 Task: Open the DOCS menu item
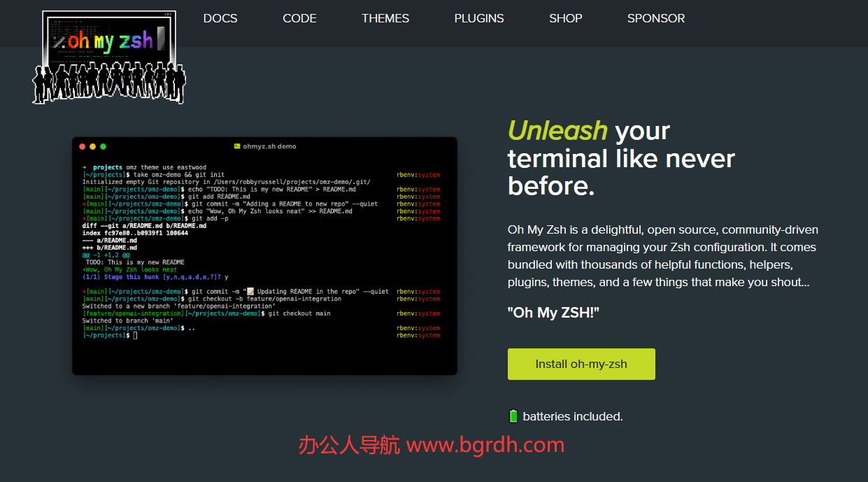point(220,18)
